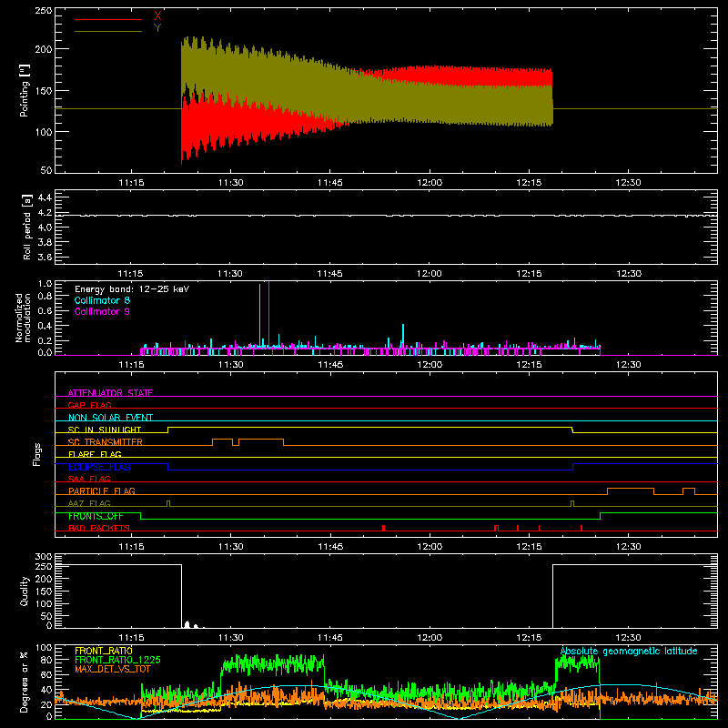The height and width of the screenshot is (728, 728).
Task: Click the 12:00 tick label under Flags plot
Action: (430, 547)
